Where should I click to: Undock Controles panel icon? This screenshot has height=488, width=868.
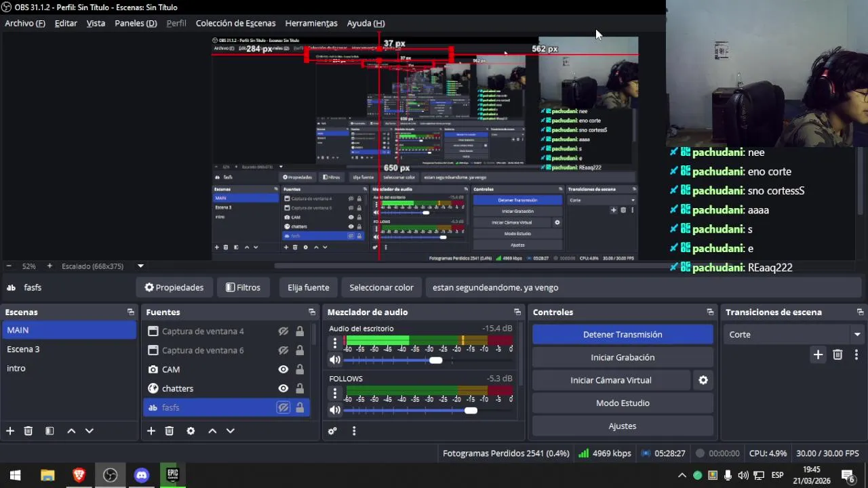pos(710,312)
